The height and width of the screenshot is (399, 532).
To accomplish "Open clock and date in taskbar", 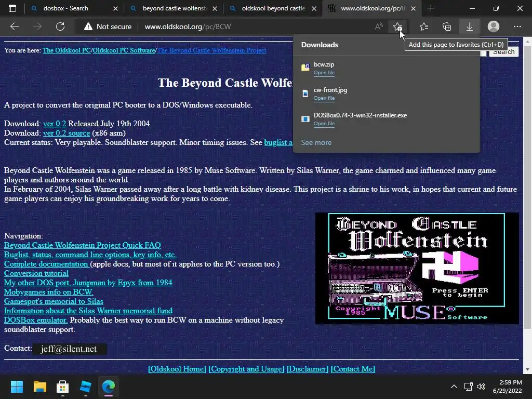I will pyautogui.click(x=507, y=387).
